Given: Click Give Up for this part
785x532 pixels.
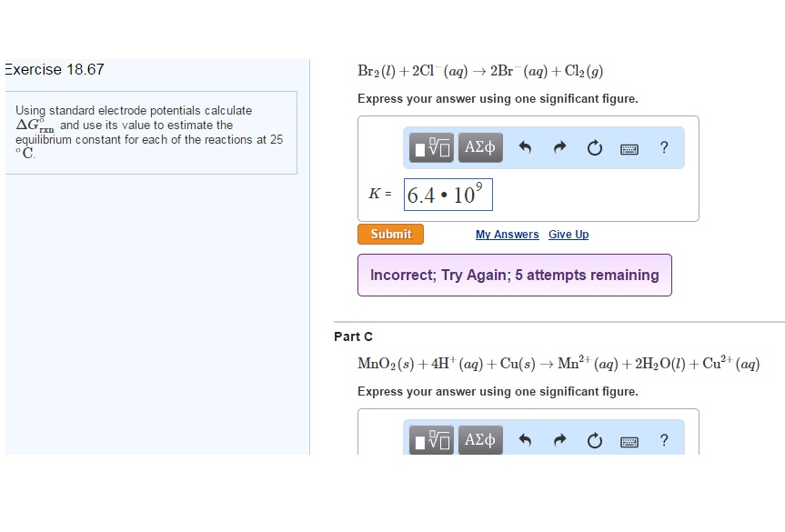Looking at the screenshot, I should [568, 234].
